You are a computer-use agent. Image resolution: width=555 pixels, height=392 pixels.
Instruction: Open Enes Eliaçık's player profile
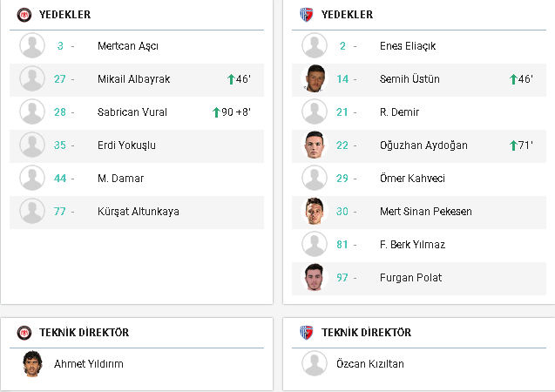[x=408, y=46]
